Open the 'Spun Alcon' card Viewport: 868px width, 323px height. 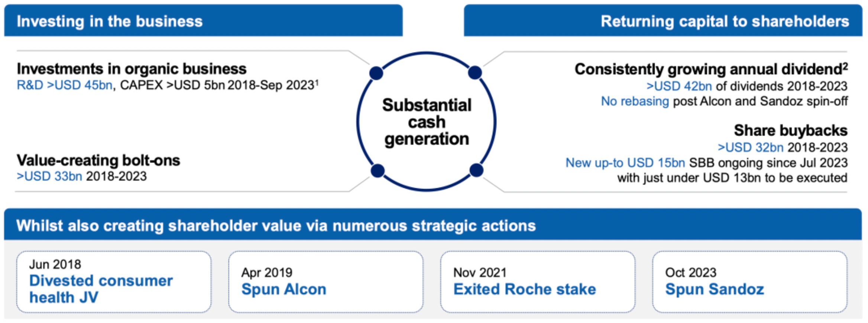(x=325, y=282)
